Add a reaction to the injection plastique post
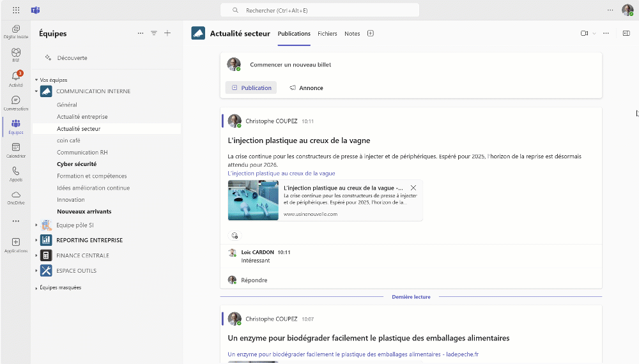Image resolution: width=639 pixels, height=364 pixels. pyautogui.click(x=235, y=236)
